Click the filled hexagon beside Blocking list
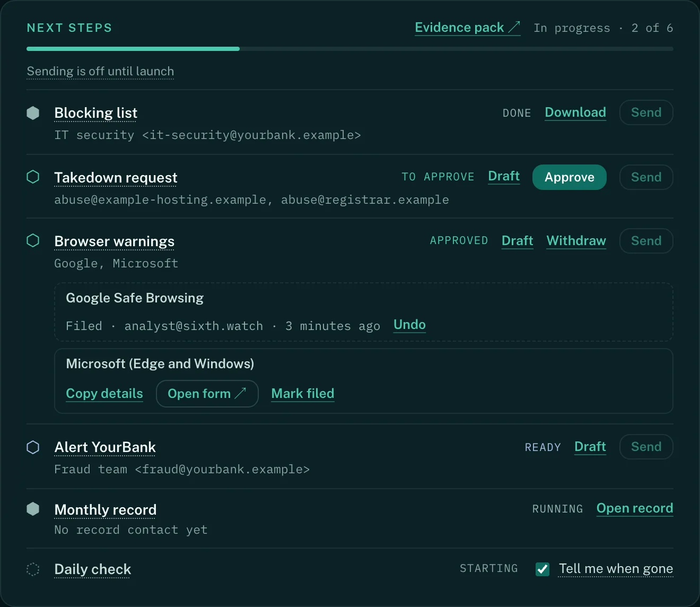The width and height of the screenshot is (700, 607). 33,113
